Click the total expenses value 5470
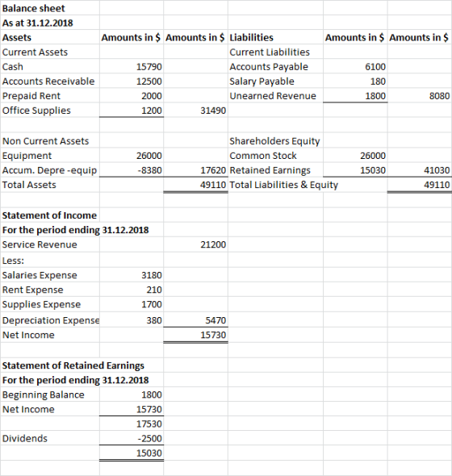Image resolution: width=452 pixels, height=476 pixels. (216, 320)
